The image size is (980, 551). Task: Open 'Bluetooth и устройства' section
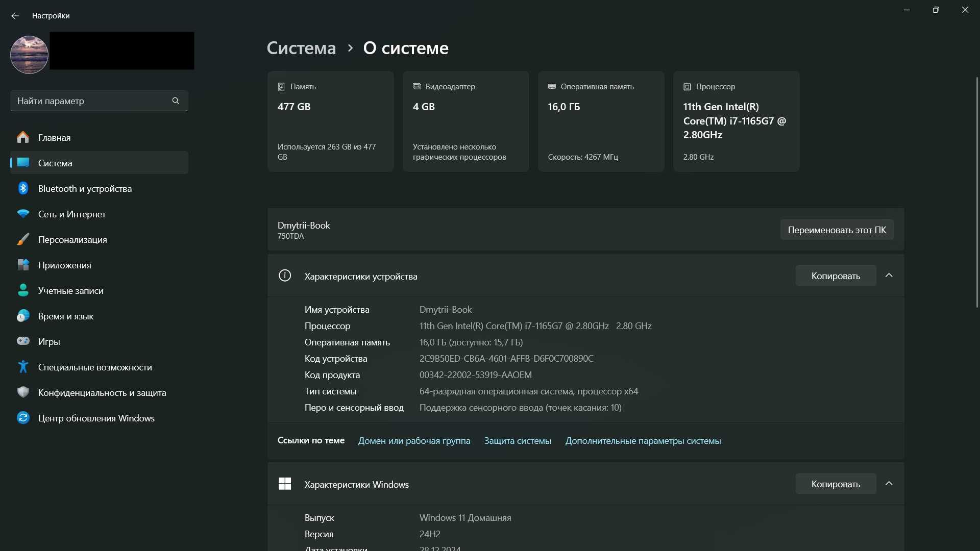click(x=99, y=188)
